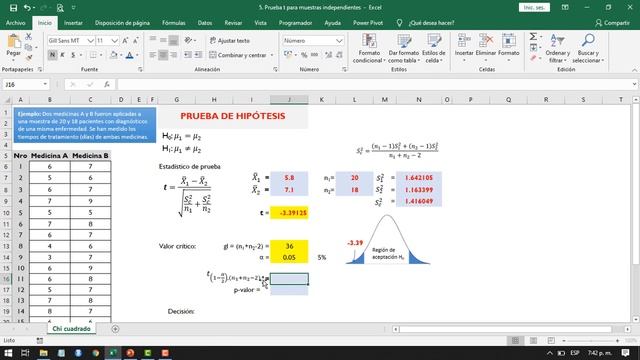Open the Windows Start menu
Image resolution: width=640 pixels, height=360 pixels.
click(x=8, y=353)
